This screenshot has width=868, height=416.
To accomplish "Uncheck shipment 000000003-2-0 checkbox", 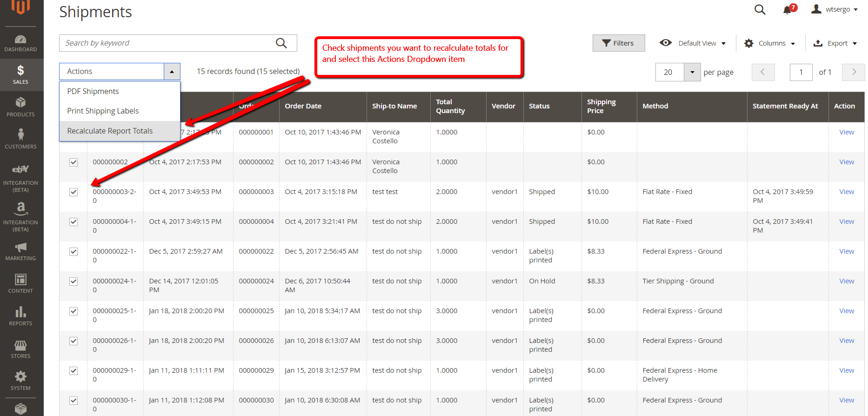I will click(x=73, y=192).
